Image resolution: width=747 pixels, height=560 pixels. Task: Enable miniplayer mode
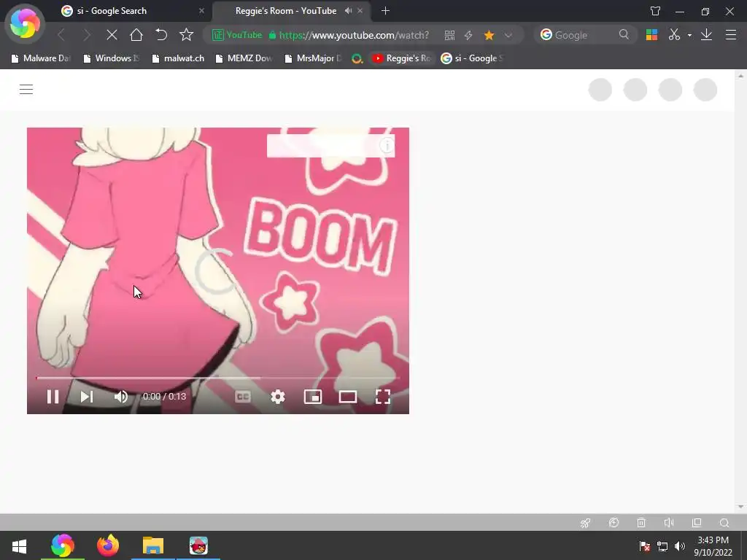click(x=313, y=396)
